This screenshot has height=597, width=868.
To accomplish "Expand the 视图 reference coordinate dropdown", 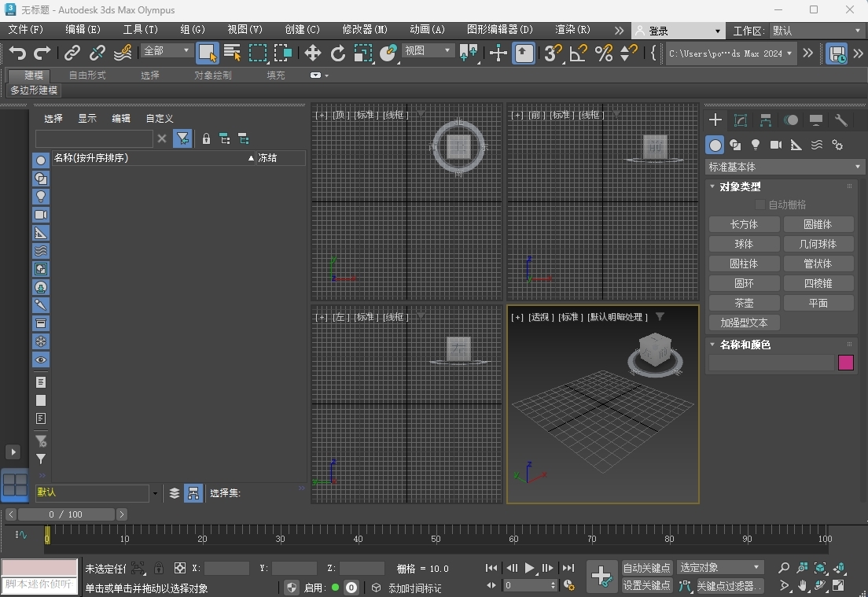I will [428, 50].
